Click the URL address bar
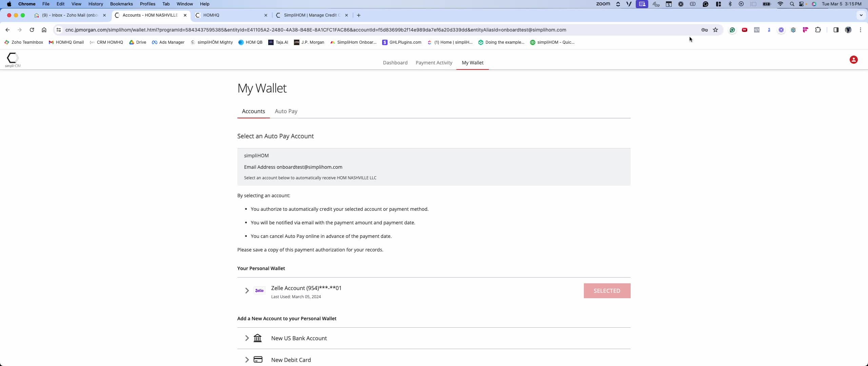The image size is (868, 366). click(315, 30)
